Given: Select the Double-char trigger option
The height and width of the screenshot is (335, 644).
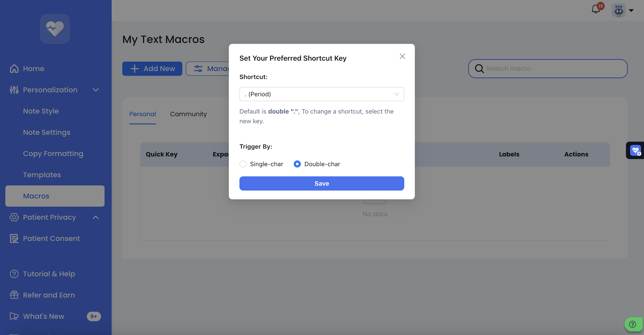Looking at the screenshot, I should pyautogui.click(x=297, y=164).
